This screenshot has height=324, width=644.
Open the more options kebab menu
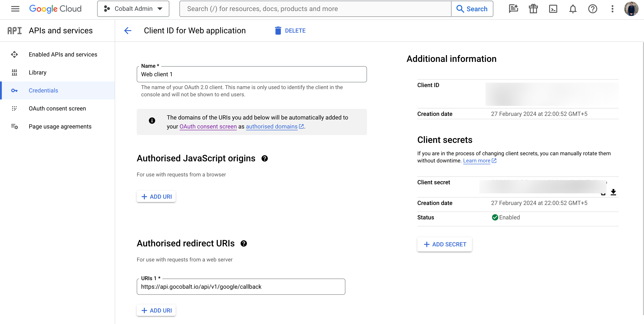[x=612, y=9]
